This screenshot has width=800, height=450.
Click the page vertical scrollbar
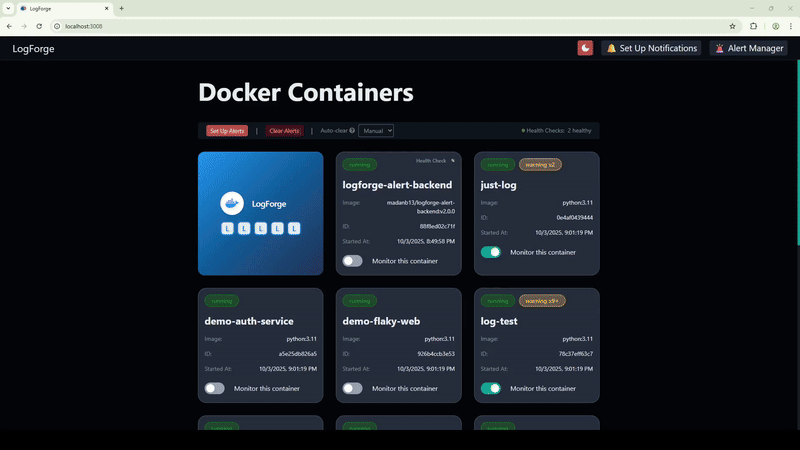[798, 153]
